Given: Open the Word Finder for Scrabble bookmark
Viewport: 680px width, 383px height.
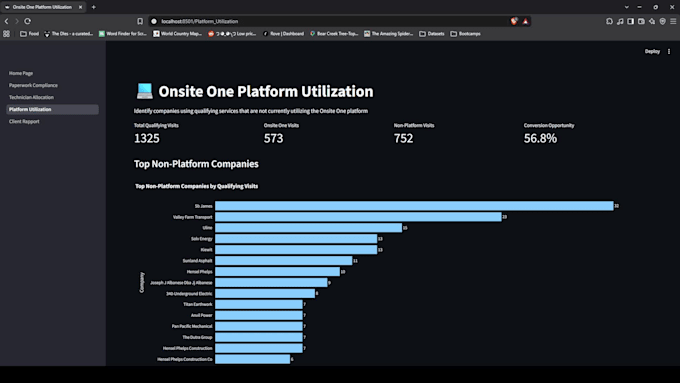Looking at the screenshot, I should 123,34.
